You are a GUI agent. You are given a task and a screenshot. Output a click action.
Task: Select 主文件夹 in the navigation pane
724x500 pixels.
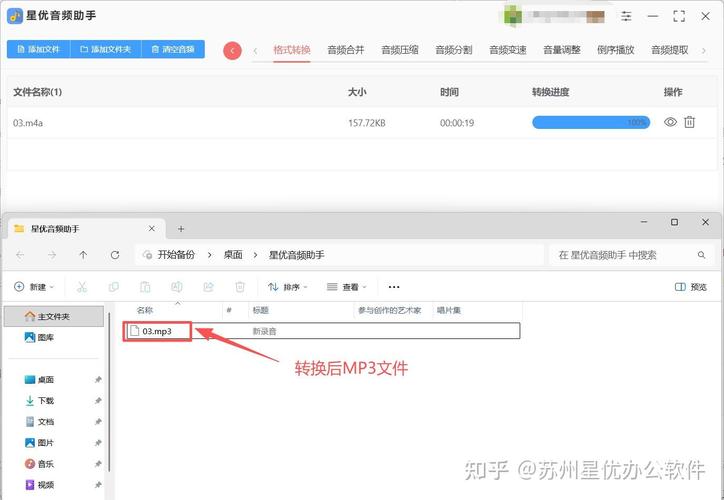click(54, 316)
